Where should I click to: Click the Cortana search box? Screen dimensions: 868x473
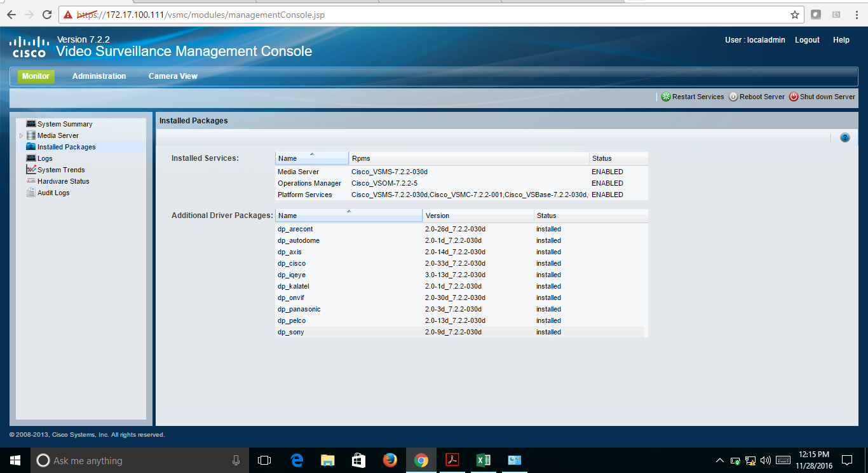[x=140, y=460]
